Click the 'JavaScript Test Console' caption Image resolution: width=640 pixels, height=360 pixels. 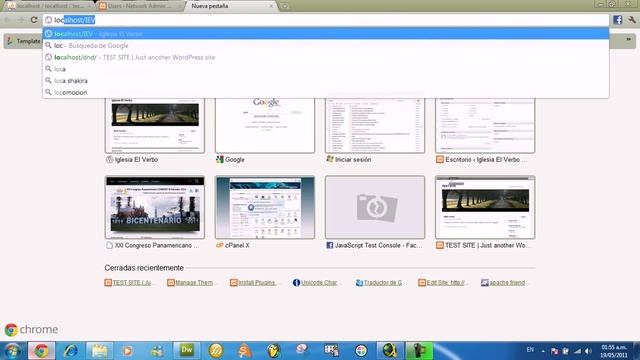(378, 245)
